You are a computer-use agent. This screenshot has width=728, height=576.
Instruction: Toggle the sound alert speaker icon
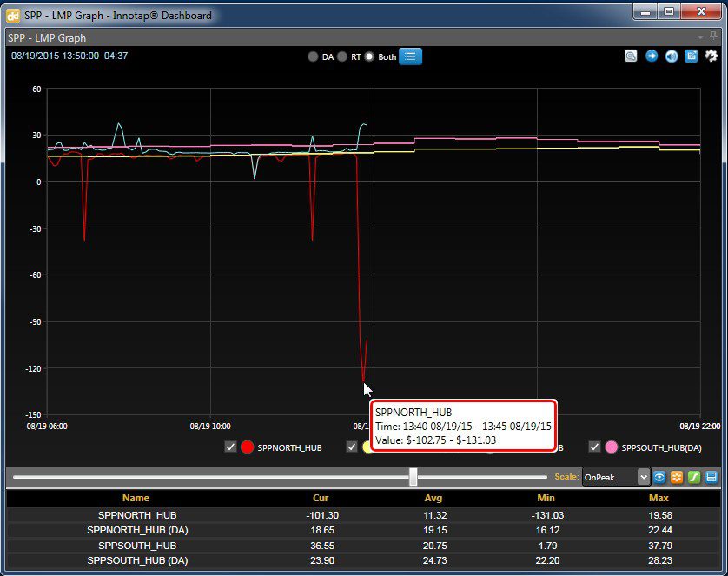click(x=672, y=56)
